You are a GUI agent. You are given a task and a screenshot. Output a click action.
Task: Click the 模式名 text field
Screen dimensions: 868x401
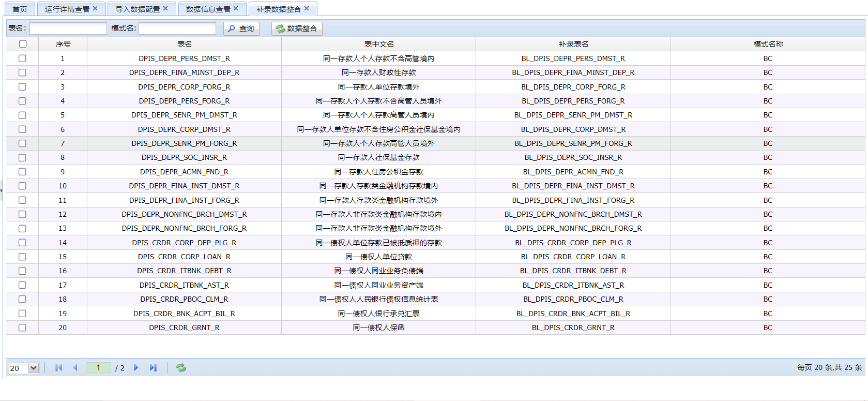[x=177, y=28]
